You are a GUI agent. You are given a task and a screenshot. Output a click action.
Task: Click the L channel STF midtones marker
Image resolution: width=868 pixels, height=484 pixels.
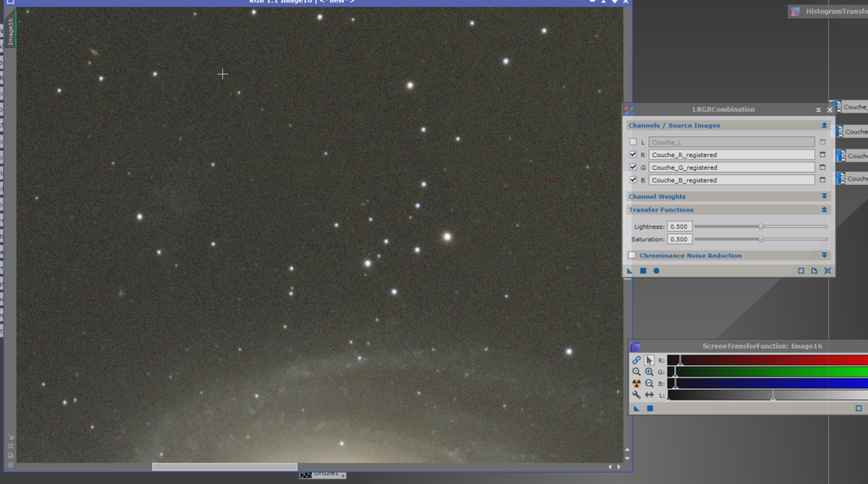tap(773, 395)
